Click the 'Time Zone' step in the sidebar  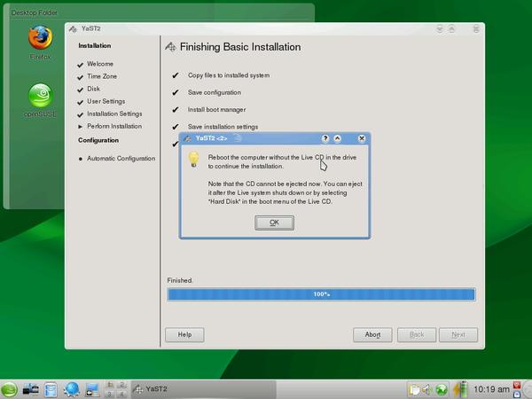pos(102,76)
